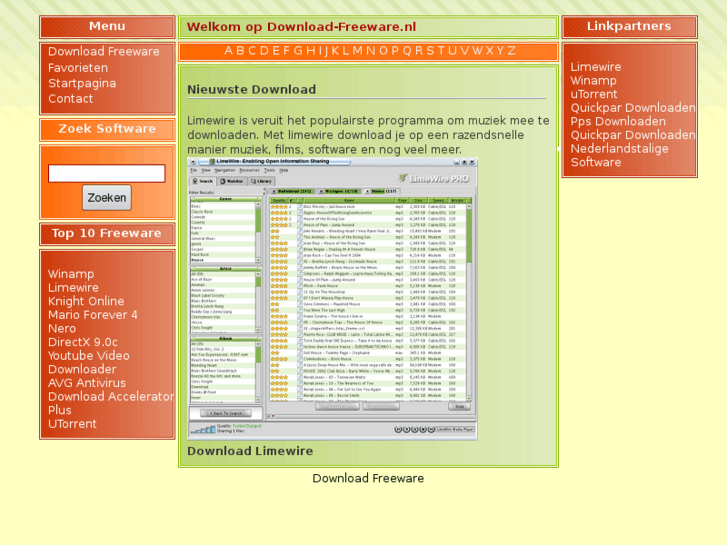Open the Pps Downloaden link
Viewport: 727px width, 545px height.
tap(618, 122)
